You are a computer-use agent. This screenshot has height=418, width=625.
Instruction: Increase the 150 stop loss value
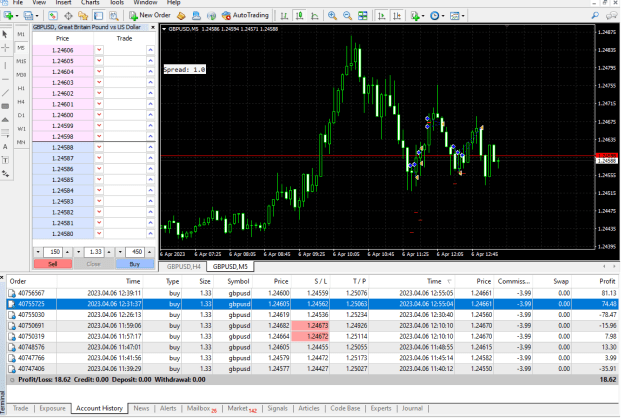67,252
